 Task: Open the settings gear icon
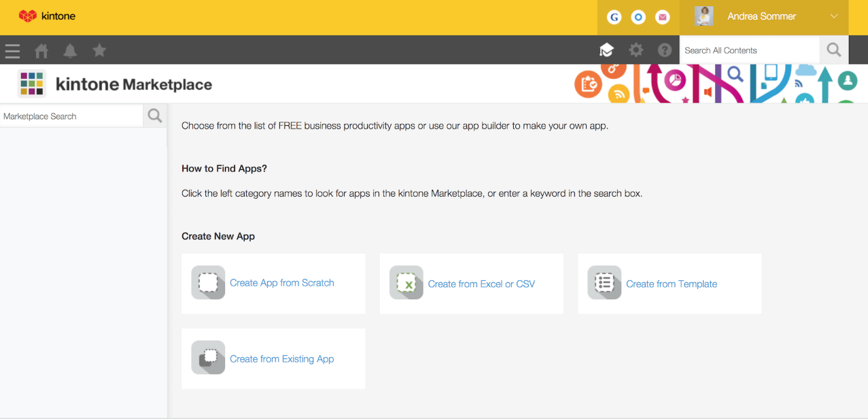pyautogui.click(x=636, y=50)
